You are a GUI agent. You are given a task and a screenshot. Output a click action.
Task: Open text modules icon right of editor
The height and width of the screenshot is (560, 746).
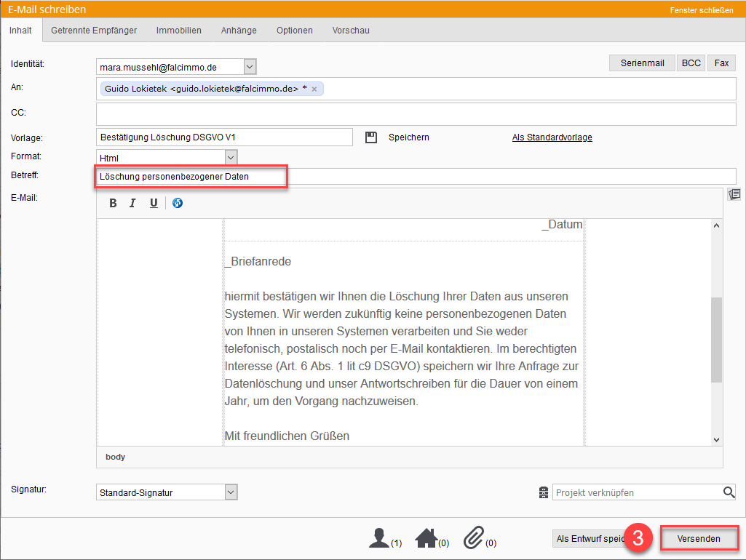click(734, 194)
